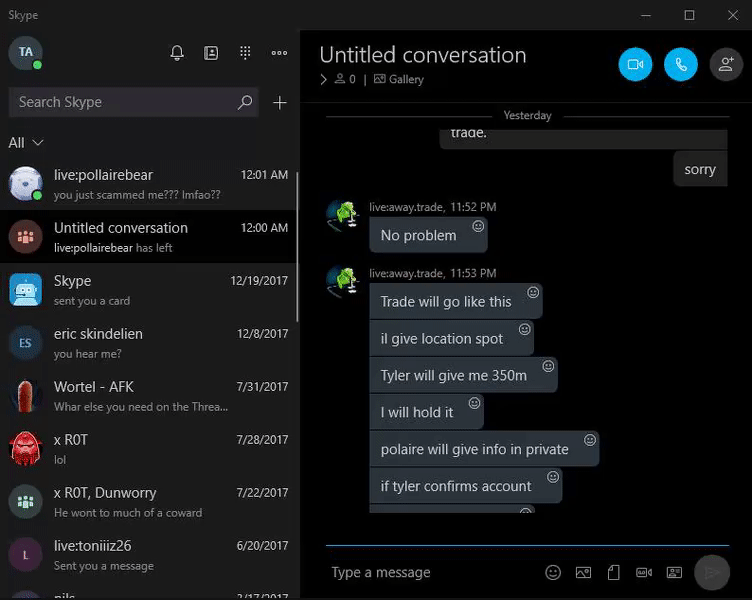752x600 pixels.
Task: Select Untitled conversation in chat list
Action: pyautogui.click(x=149, y=236)
